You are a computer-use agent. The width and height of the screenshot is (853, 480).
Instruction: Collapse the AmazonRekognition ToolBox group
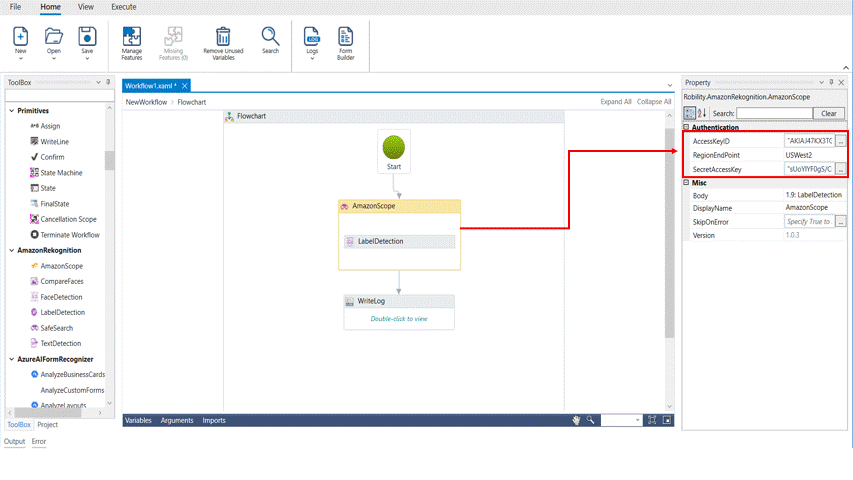(11, 250)
